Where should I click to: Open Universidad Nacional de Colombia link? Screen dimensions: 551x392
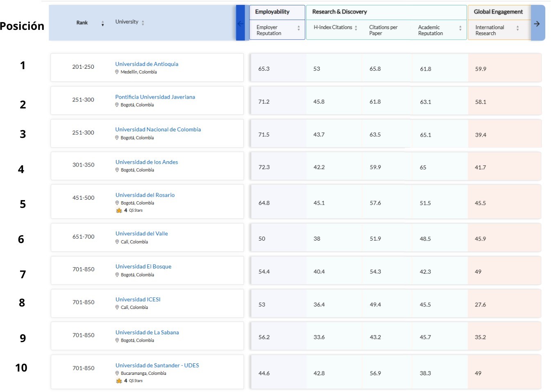(158, 129)
